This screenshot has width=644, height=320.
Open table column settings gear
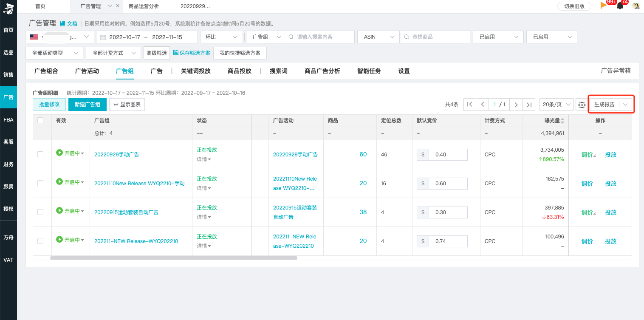pyautogui.click(x=582, y=105)
